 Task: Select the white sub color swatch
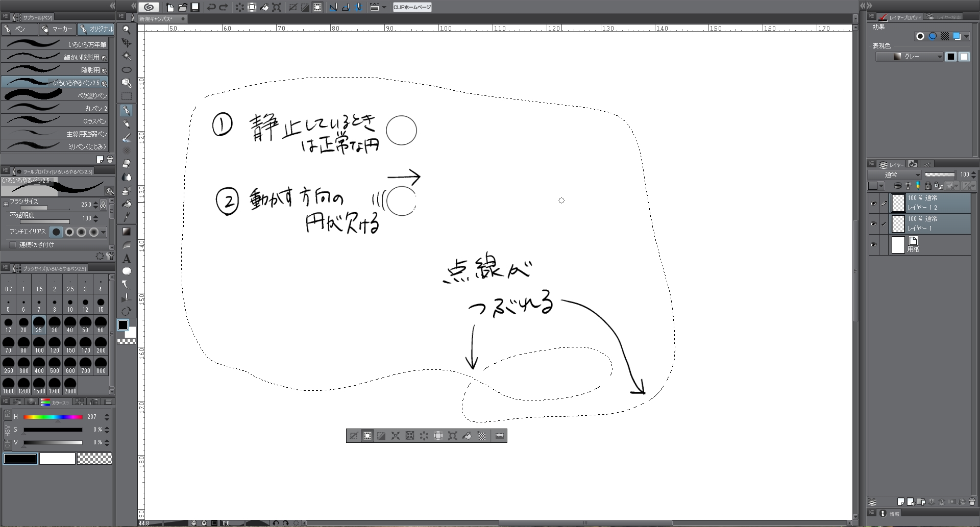57,459
